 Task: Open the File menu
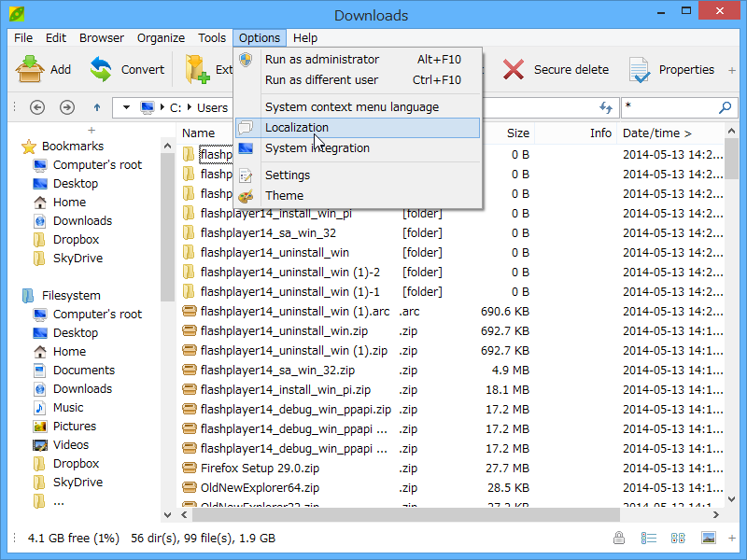pos(23,37)
